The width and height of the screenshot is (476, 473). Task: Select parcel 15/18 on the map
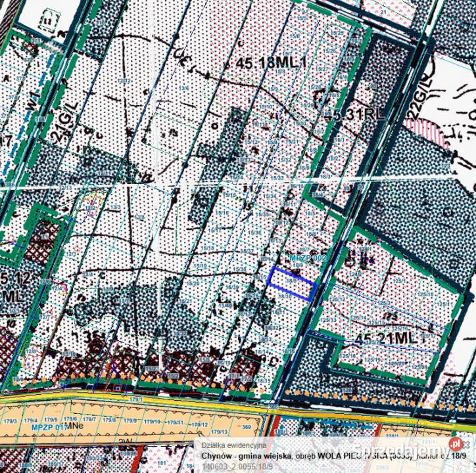coord(207,248)
